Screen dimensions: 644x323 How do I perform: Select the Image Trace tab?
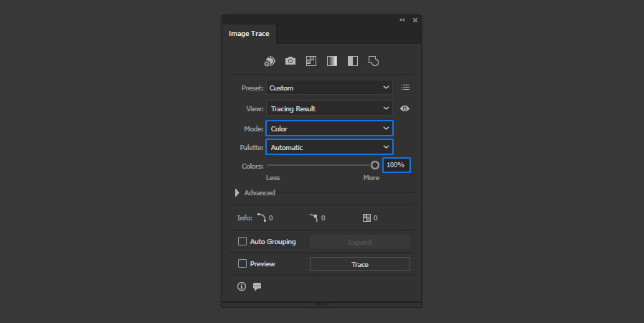[249, 34]
